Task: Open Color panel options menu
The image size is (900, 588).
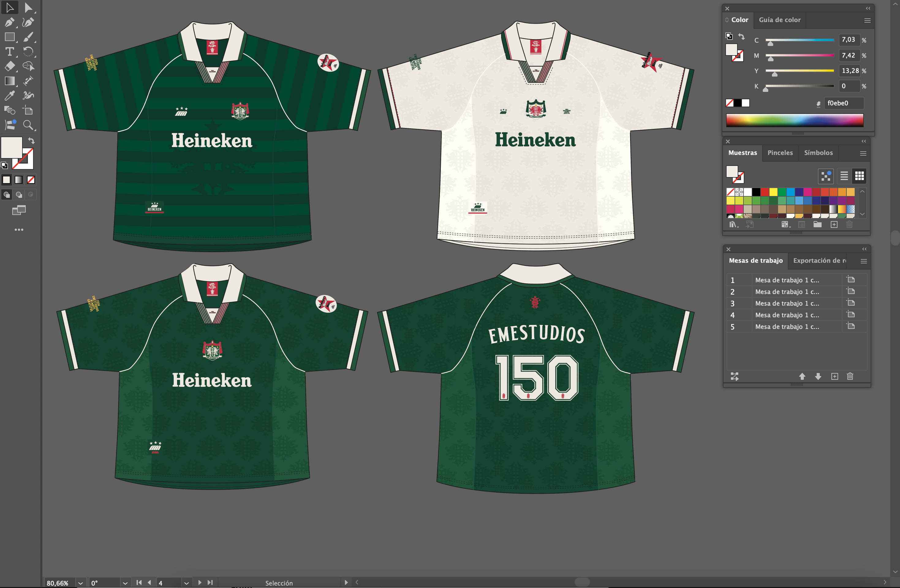Action: pos(868,21)
